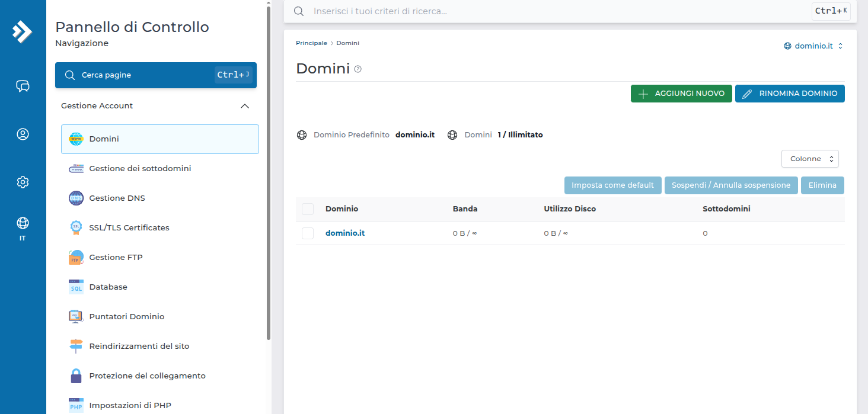Click the Domini breadcrumb
868x414 pixels.
348,43
